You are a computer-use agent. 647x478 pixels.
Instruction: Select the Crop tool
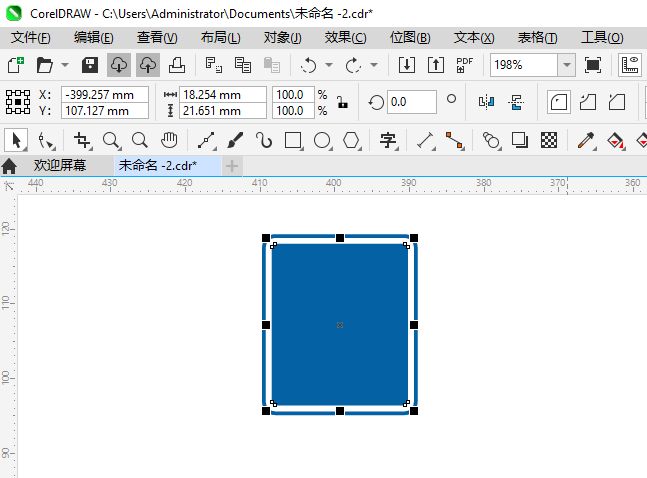click(82, 140)
